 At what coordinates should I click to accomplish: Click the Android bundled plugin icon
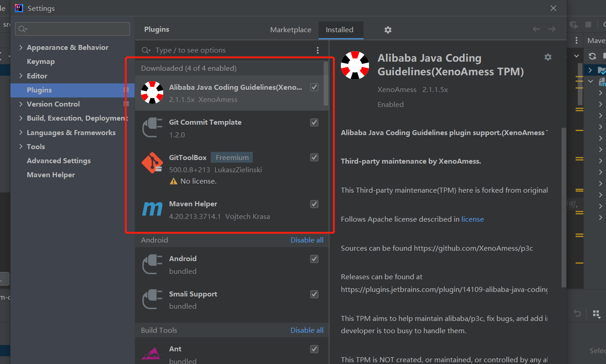coord(152,264)
